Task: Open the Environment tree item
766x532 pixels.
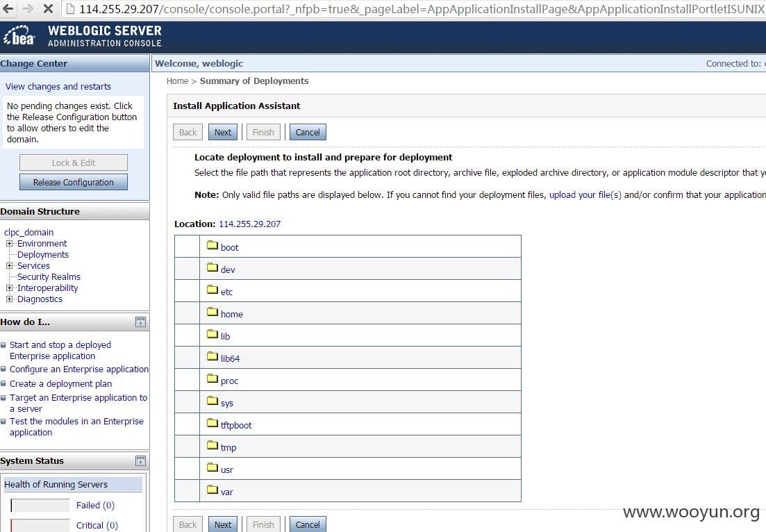Action: [42, 243]
